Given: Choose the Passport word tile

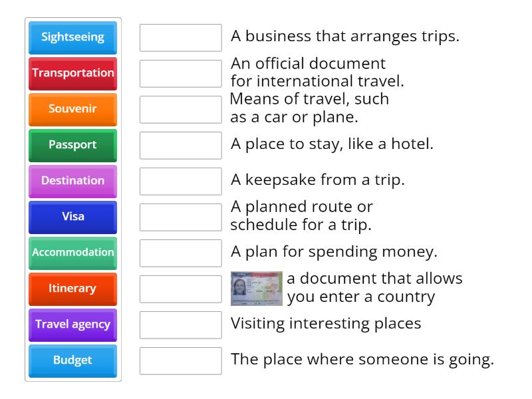Looking at the screenshot, I should 72,146.
